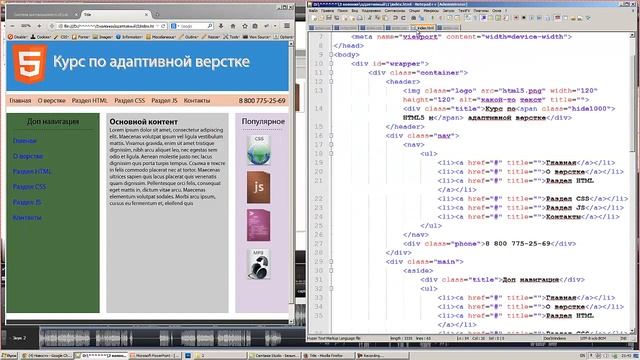Click О верстке link in green sidebar
The height and width of the screenshot is (360, 640).
[28, 156]
